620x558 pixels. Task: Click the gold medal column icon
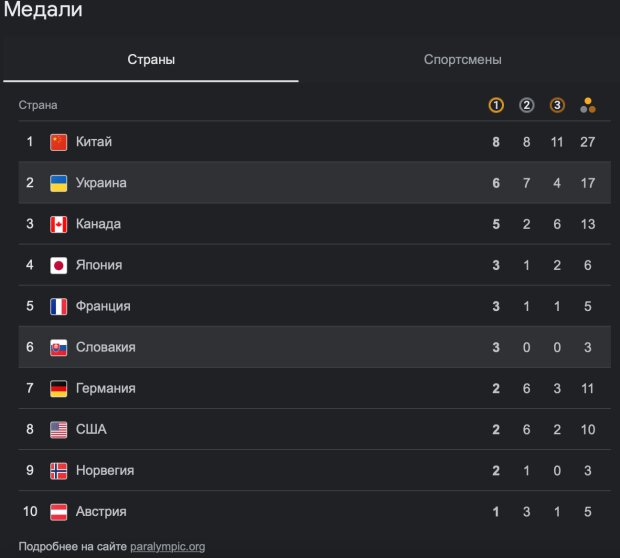click(496, 105)
